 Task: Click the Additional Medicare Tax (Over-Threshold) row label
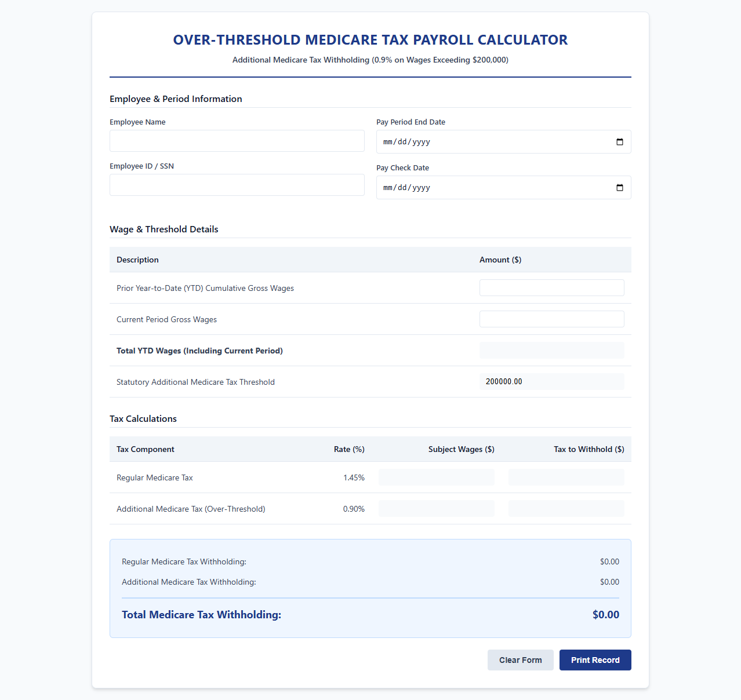(x=191, y=509)
